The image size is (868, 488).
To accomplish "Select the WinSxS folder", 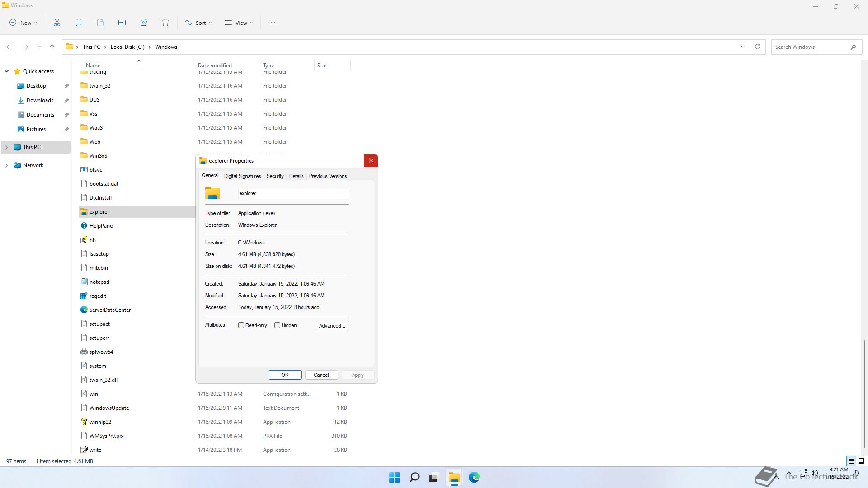I will pyautogui.click(x=98, y=156).
